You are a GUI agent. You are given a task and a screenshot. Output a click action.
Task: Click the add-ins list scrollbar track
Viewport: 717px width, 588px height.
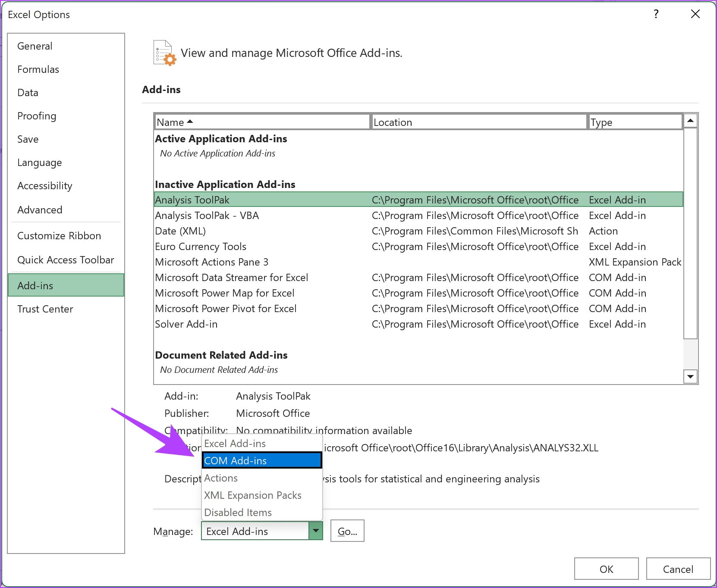point(690,353)
